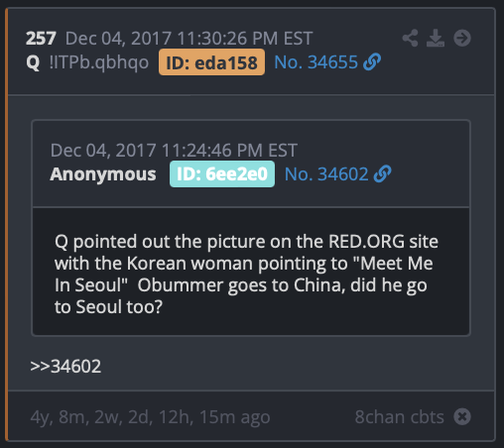
Task: Click the 8chan cbts board label
Action: click(x=400, y=417)
